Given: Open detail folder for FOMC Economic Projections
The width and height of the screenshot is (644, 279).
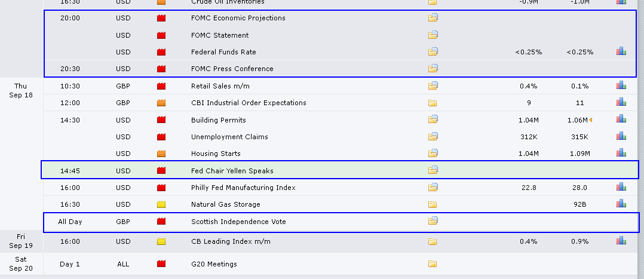Looking at the screenshot, I should [x=433, y=18].
